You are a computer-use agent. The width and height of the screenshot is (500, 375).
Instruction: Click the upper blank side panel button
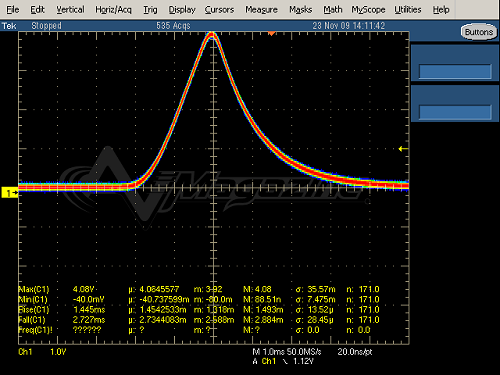(455, 71)
